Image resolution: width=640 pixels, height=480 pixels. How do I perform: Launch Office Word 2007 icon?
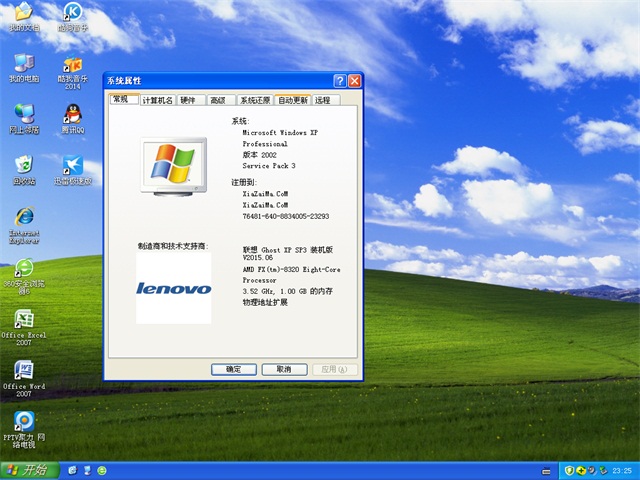[23, 372]
